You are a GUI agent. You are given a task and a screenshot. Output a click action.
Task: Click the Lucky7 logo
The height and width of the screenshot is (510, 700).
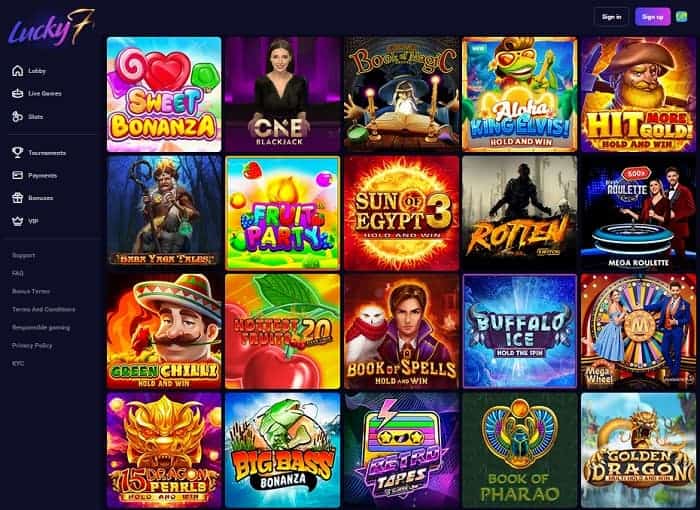pos(51,28)
